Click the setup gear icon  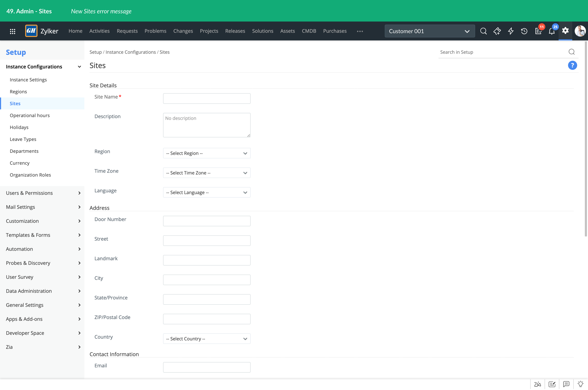coord(565,31)
